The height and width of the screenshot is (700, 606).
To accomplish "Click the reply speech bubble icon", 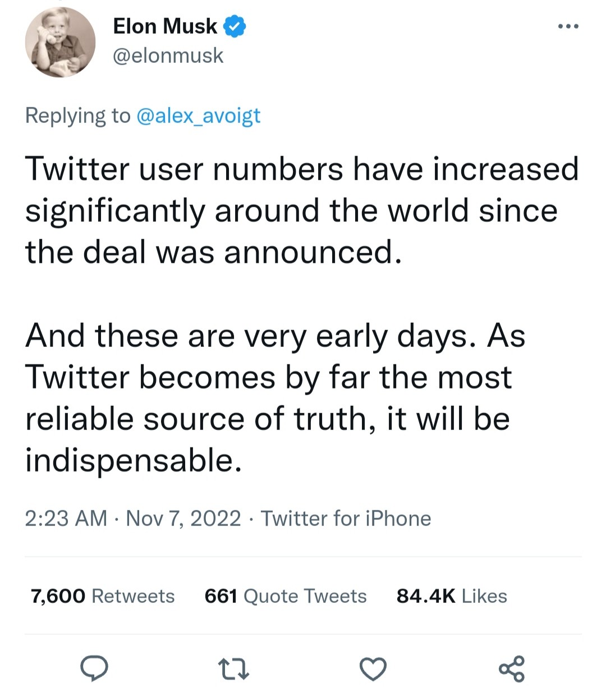I will pos(94,668).
